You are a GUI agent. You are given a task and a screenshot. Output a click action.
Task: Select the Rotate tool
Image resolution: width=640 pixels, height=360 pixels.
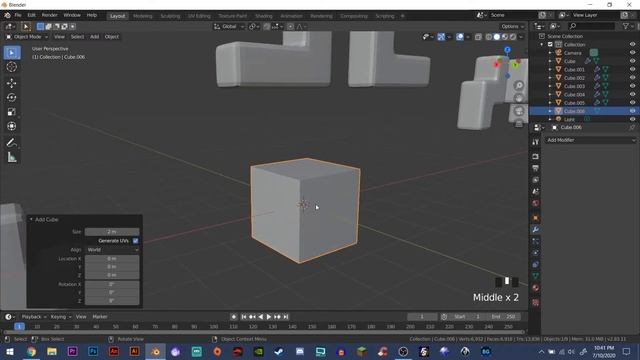coord(12,98)
